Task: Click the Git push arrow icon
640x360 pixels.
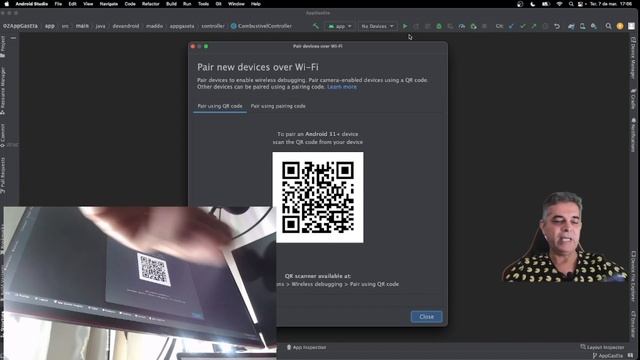Action: [x=534, y=26]
